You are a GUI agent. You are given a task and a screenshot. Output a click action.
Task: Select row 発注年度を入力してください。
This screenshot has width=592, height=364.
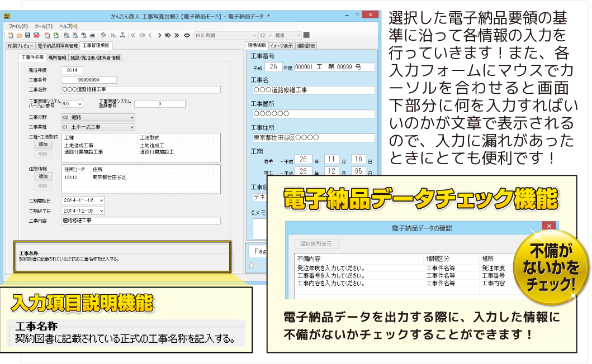point(404,268)
